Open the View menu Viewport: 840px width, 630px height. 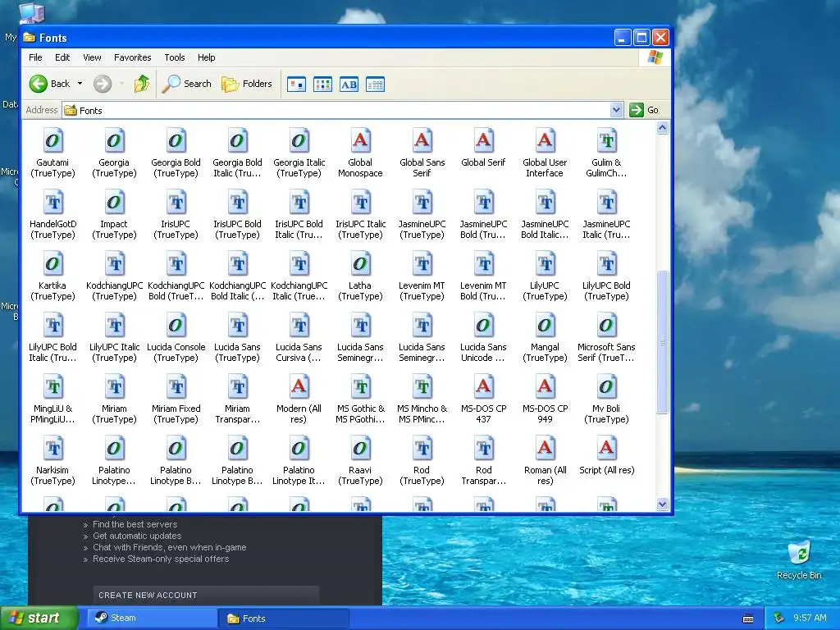[x=92, y=57]
